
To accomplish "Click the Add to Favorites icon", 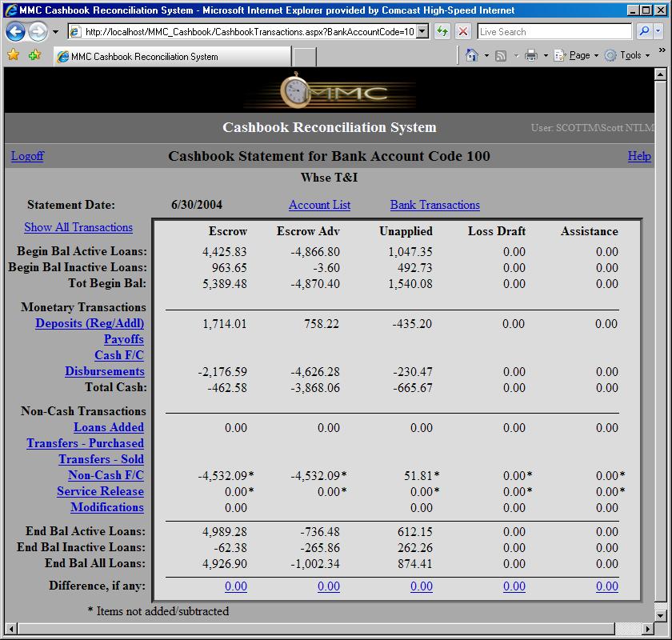I will (x=34, y=55).
